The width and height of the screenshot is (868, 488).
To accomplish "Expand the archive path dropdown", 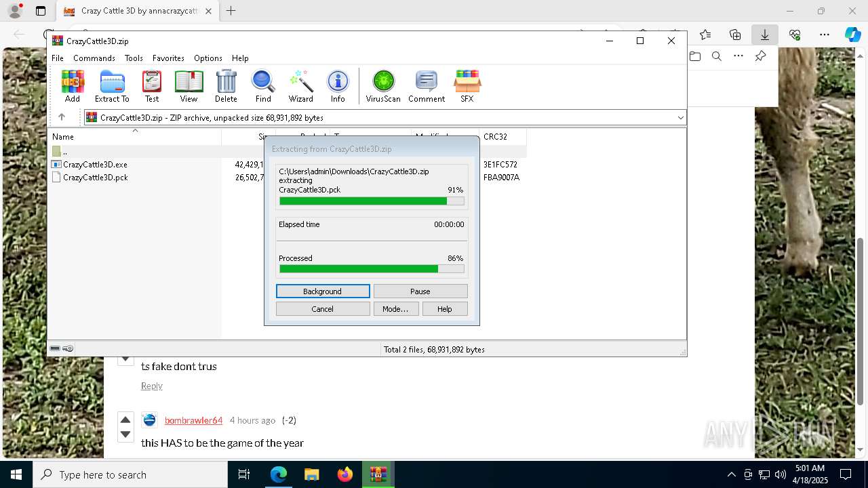I will pos(680,118).
